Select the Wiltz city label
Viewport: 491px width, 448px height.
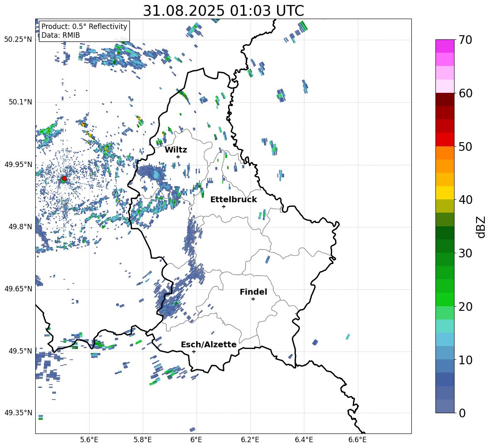tap(176, 150)
